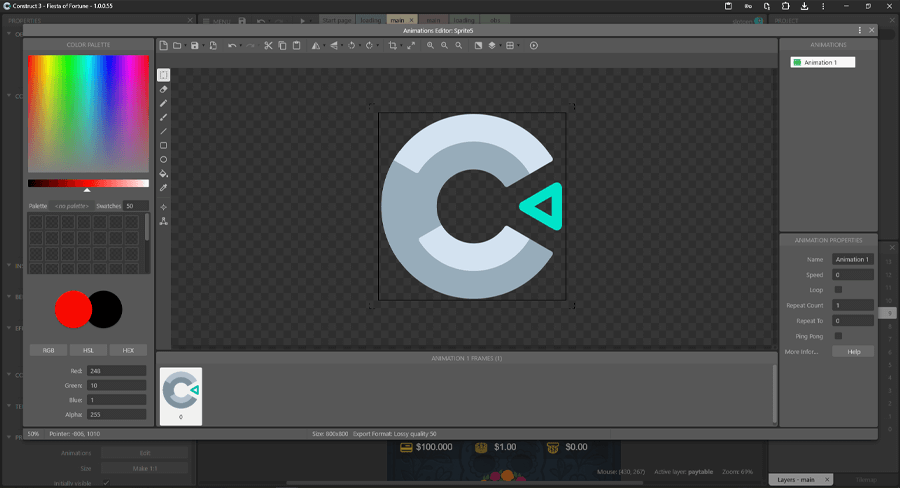Click the Help button
Screen dimensions: 900x488
pos(853,351)
